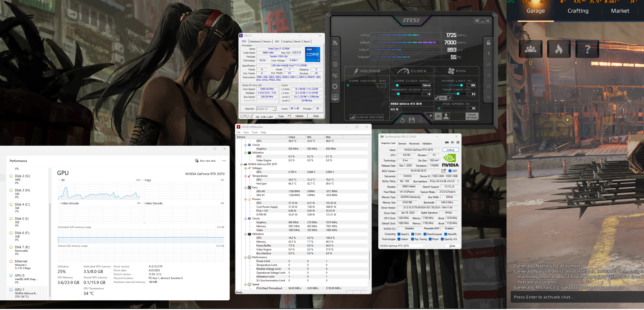Click Run new task in Task Manager

click(205, 160)
